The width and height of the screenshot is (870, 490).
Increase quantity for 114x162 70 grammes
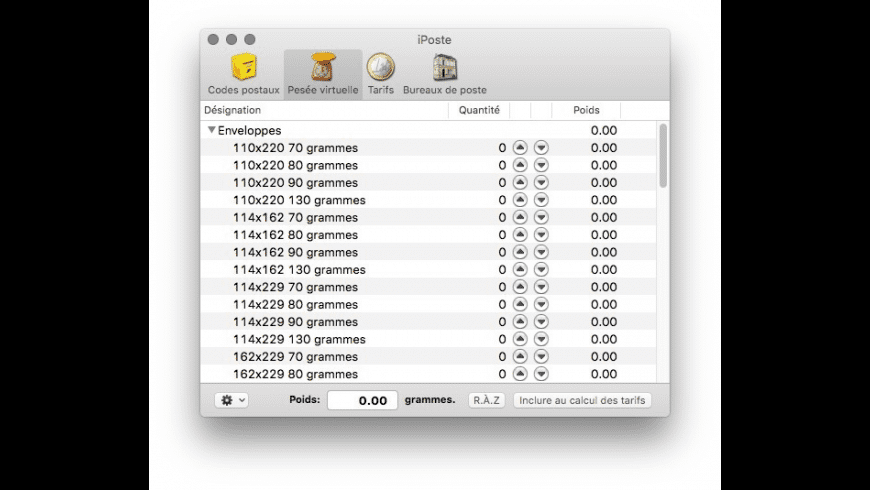(x=520, y=217)
